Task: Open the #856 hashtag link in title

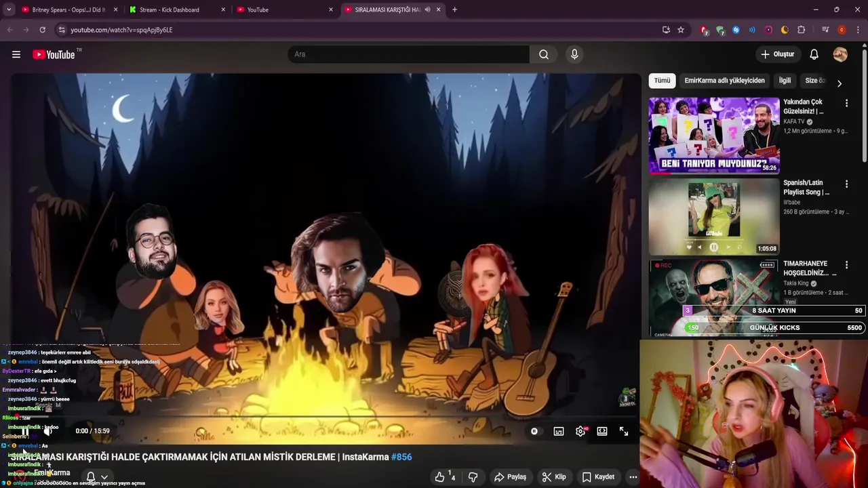Action: [401, 457]
